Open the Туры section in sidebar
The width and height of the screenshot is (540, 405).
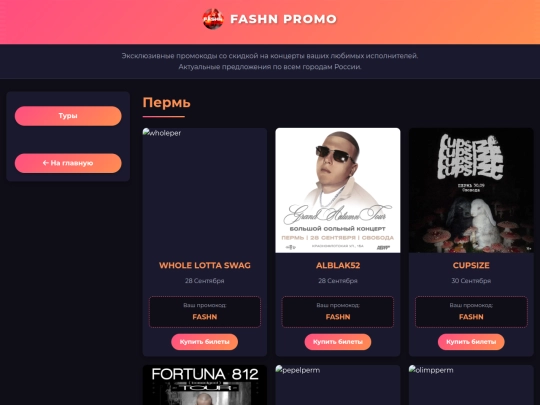68,116
